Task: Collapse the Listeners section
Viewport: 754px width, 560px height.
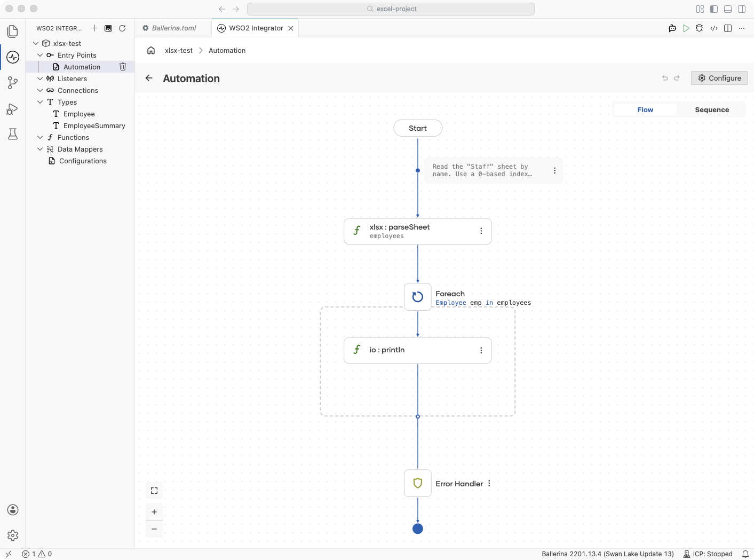Action: (40, 78)
